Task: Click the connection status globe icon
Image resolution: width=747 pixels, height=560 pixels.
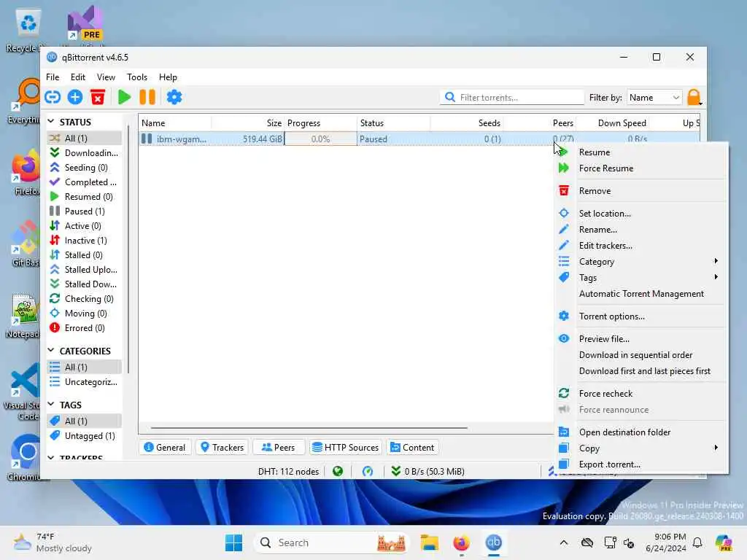Action: 338,472
